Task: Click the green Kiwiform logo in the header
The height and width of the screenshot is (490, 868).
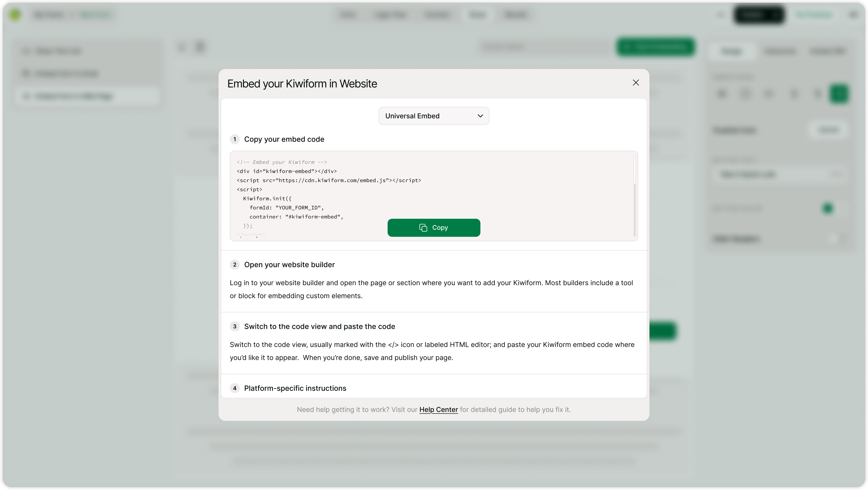Action: (15, 15)
